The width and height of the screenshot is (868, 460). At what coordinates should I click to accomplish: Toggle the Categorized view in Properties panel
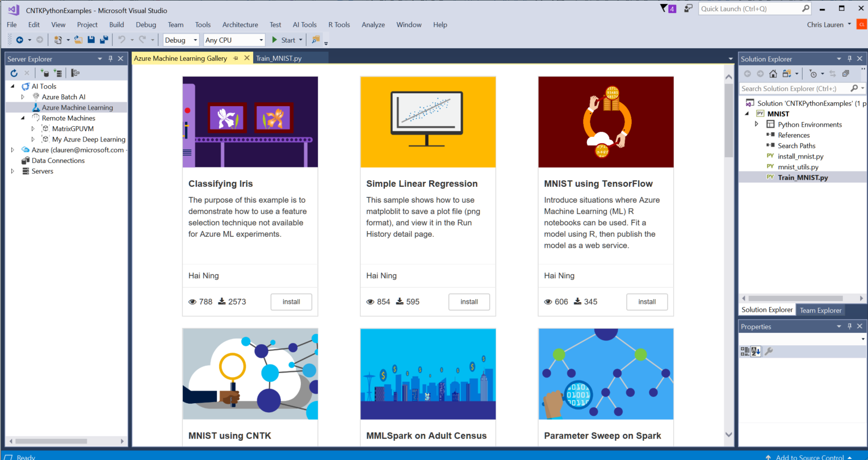(x=745, y=352)
